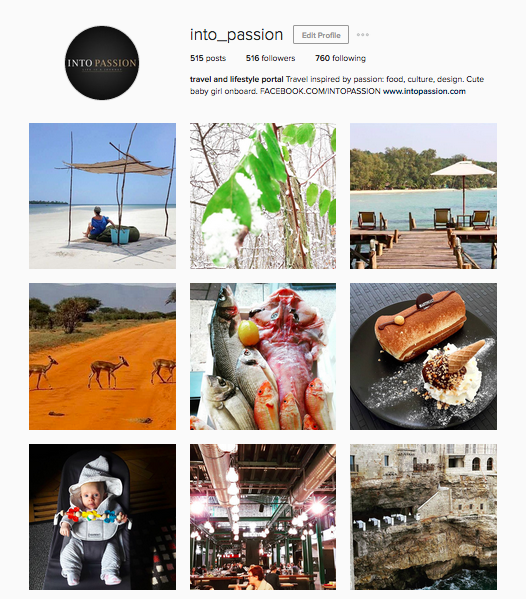Viewport: 526px width, 599px height.
Task: Click the travel and lifestyle portal name
Action: (236, 79)
